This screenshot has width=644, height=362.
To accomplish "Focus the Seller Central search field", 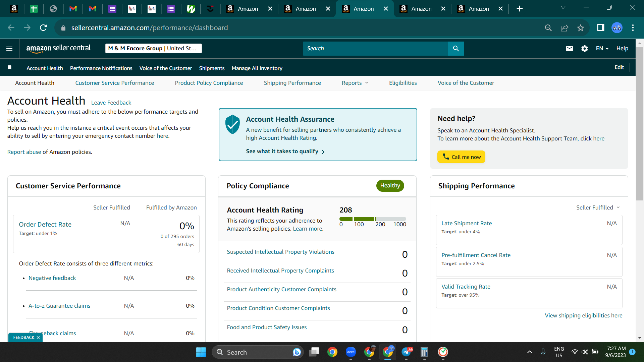I will click(x=376, y=49).
